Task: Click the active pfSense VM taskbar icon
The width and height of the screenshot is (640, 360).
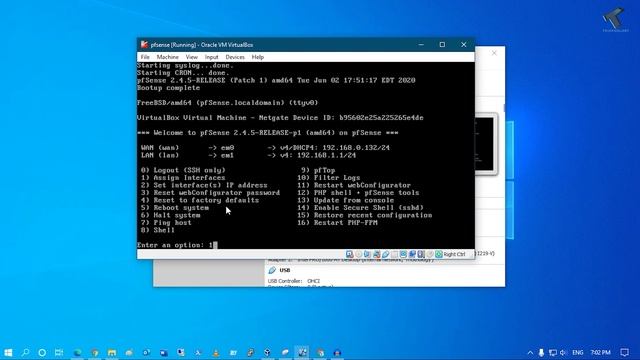Action: click(x=302, y=352)
